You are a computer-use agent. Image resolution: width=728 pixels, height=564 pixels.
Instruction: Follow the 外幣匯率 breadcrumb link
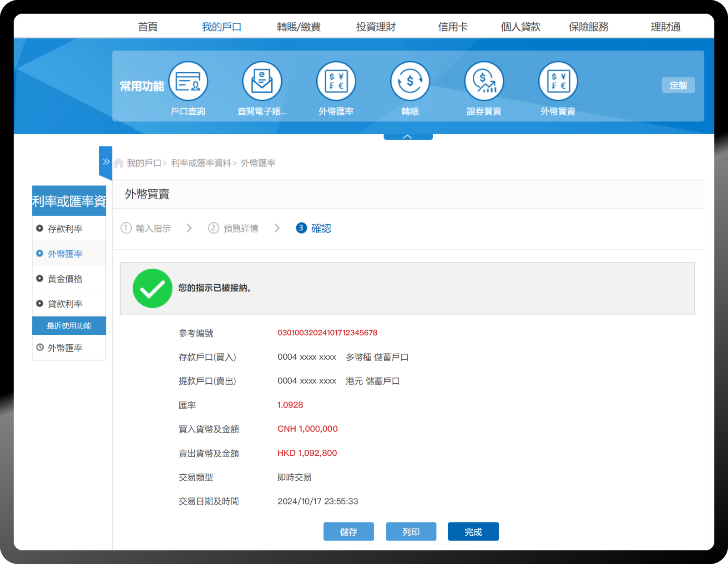click(x=258, y=163)
